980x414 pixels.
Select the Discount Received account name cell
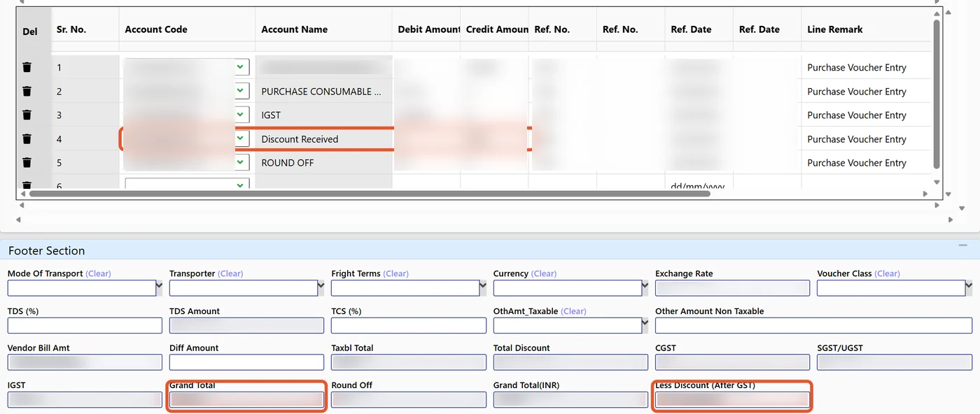coord(323,138)
